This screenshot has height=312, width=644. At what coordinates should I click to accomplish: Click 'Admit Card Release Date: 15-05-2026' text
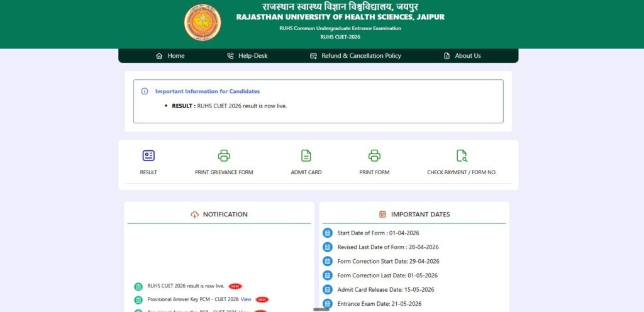tap(386, 289)
